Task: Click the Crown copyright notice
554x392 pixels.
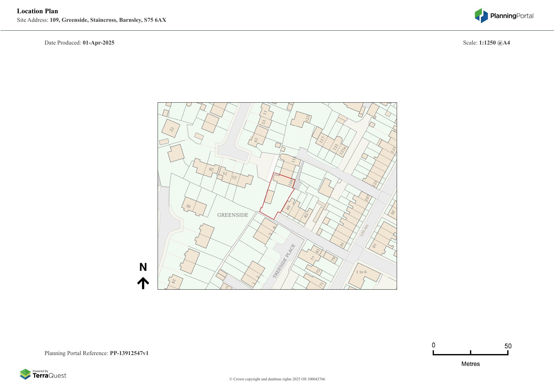Action: (277, 379)
